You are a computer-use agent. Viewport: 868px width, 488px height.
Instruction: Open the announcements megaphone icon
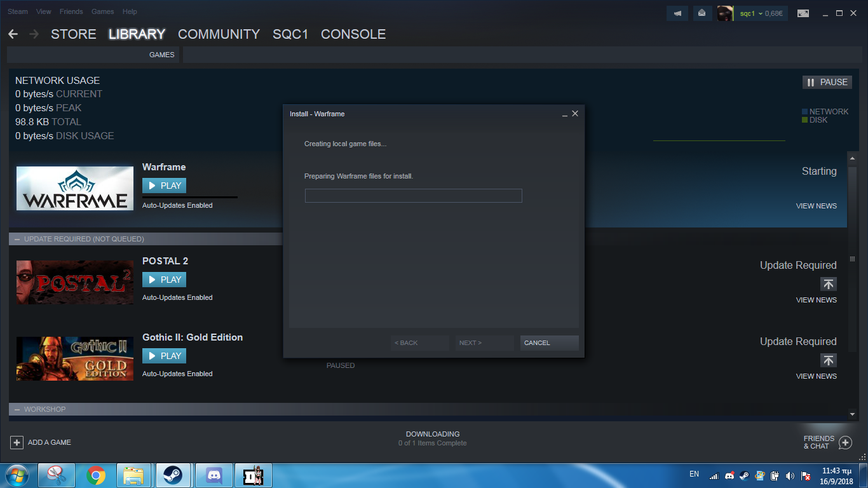678,13
